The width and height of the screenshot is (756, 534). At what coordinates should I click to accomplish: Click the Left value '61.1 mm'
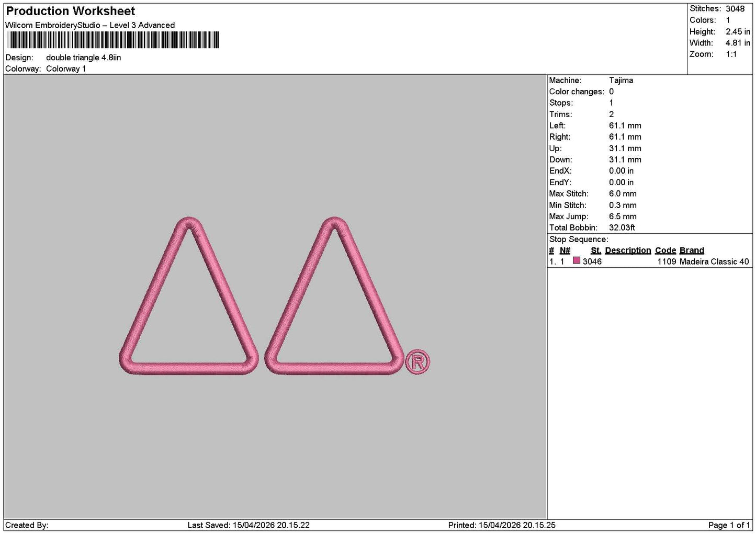(x=625, y=126)
